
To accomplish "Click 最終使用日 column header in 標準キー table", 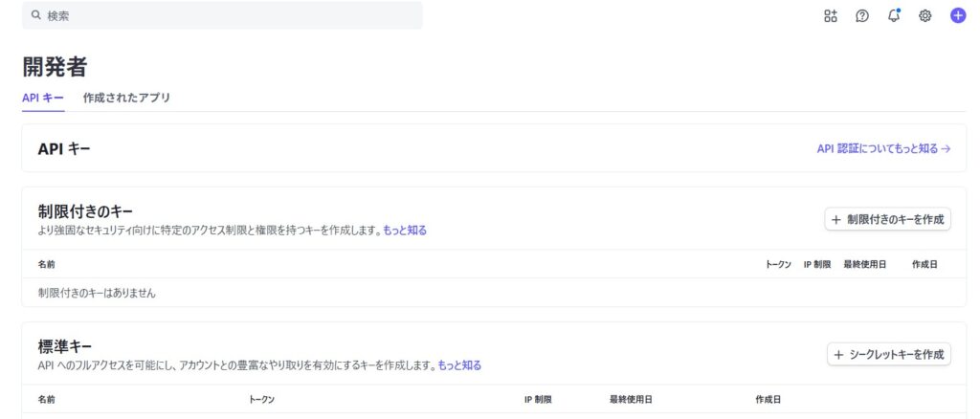I will click(630, 399).
